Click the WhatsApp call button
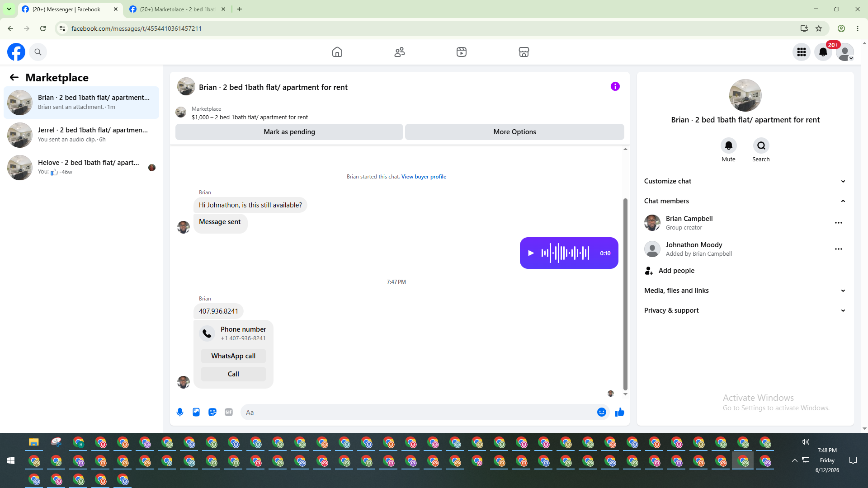The image size is (868, 488). [x=233, y=356]
